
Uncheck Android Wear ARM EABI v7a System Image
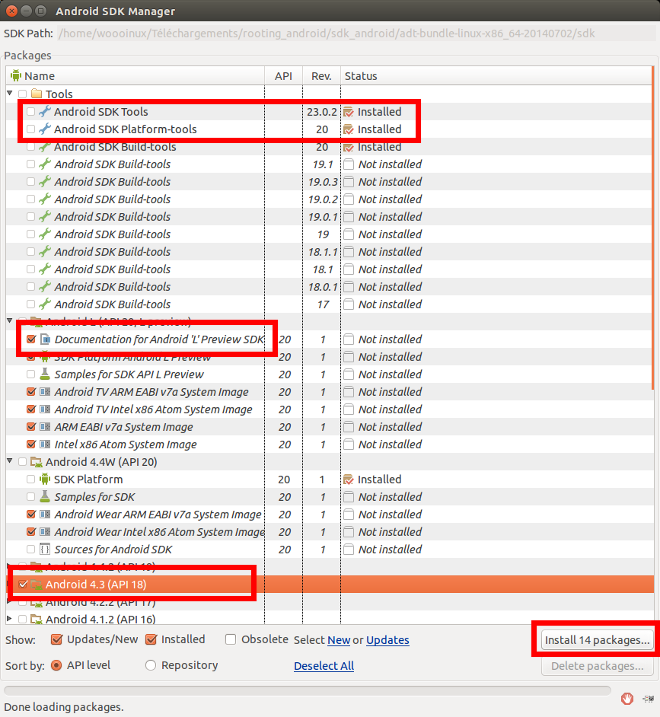31,514
